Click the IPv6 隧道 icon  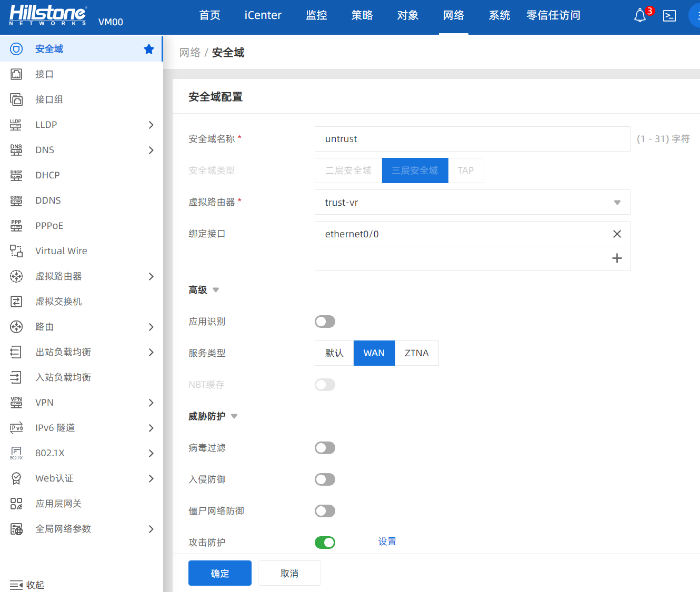point(16,428)
